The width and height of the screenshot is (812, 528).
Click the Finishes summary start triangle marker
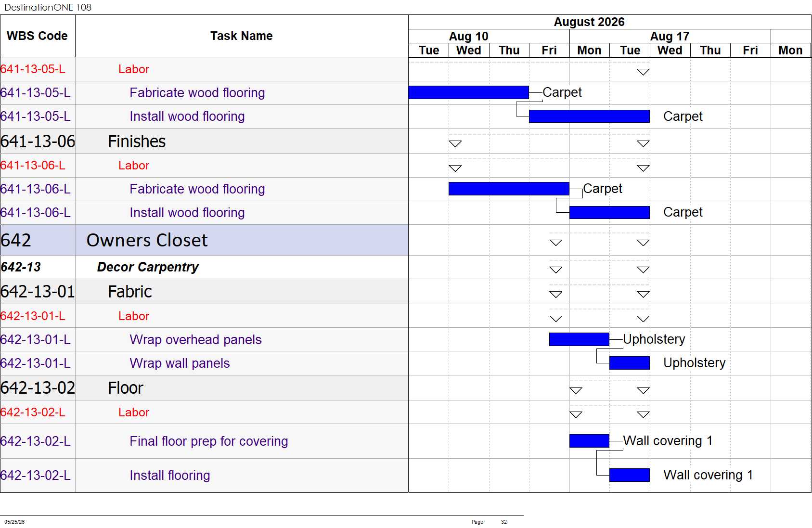455,143
